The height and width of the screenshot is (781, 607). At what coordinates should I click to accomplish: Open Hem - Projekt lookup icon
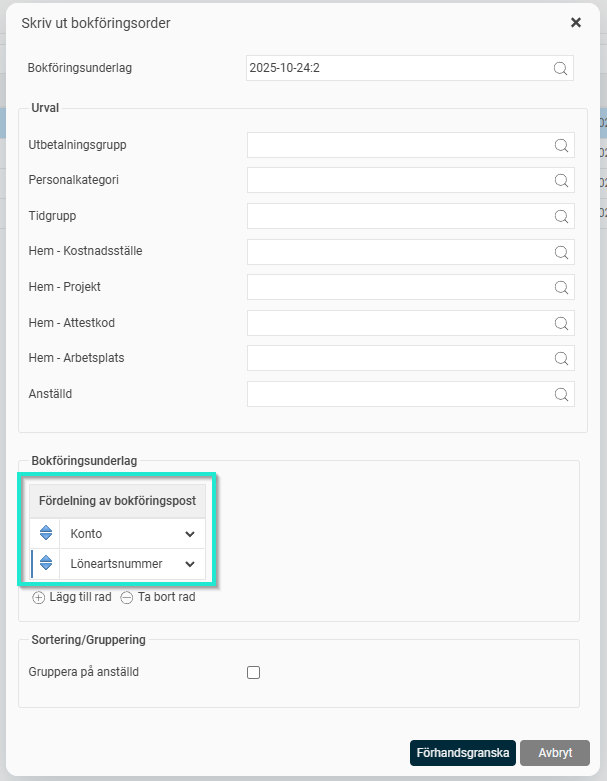point(562,288)
